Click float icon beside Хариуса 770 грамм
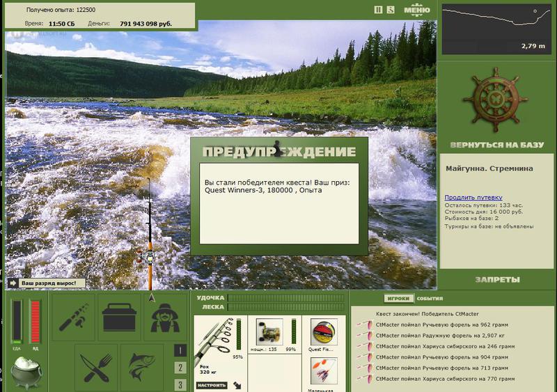The image size is (557, 392). [365, 379]
